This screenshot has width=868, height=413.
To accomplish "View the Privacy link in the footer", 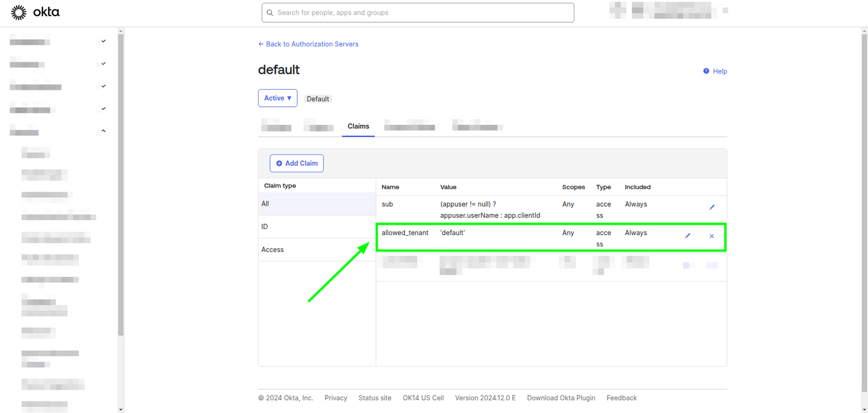I will pos(335,397).
